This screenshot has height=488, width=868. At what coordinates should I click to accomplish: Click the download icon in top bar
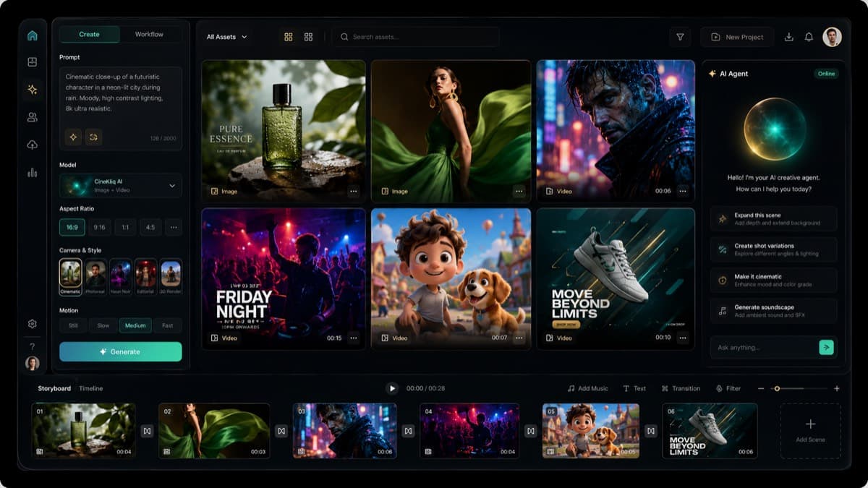coord(788,37)
